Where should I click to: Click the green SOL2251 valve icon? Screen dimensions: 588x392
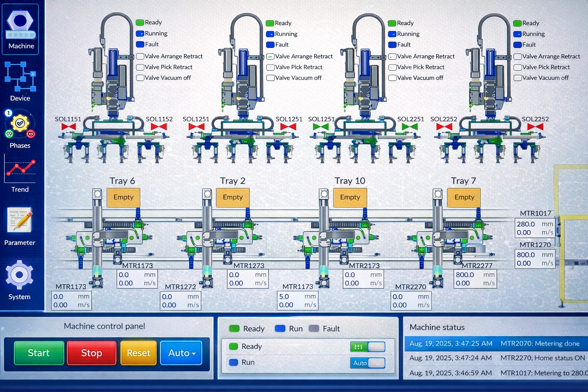pyautogui.click(x=410, y=127)
